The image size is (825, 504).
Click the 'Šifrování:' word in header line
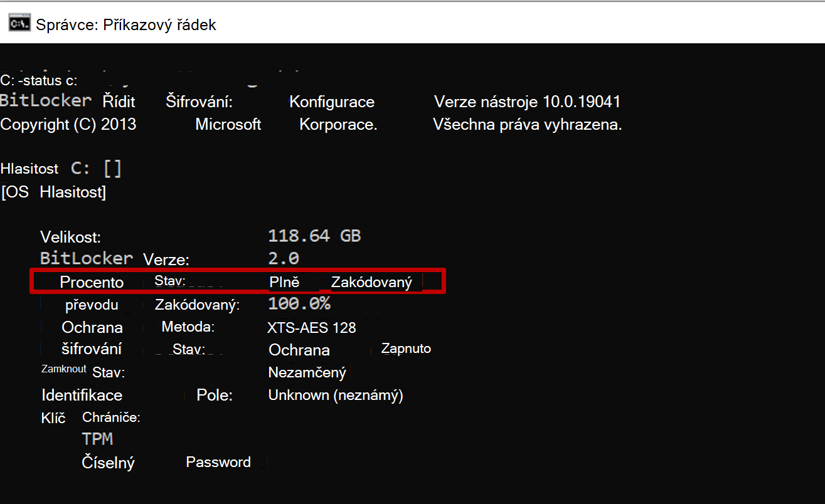coord(199,102)
